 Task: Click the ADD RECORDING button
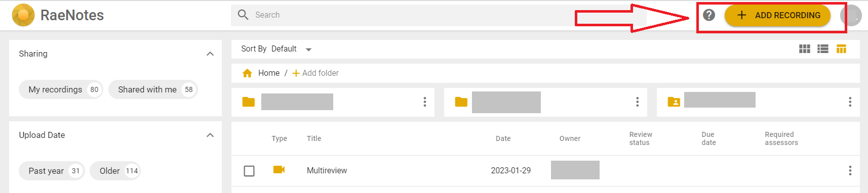[x=778, y=15]
